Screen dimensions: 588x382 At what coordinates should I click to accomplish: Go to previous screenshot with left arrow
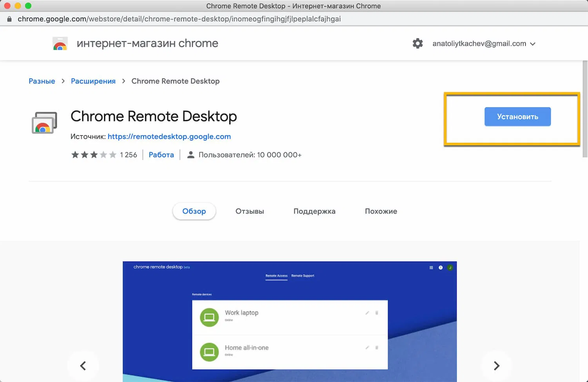(83, 366)
